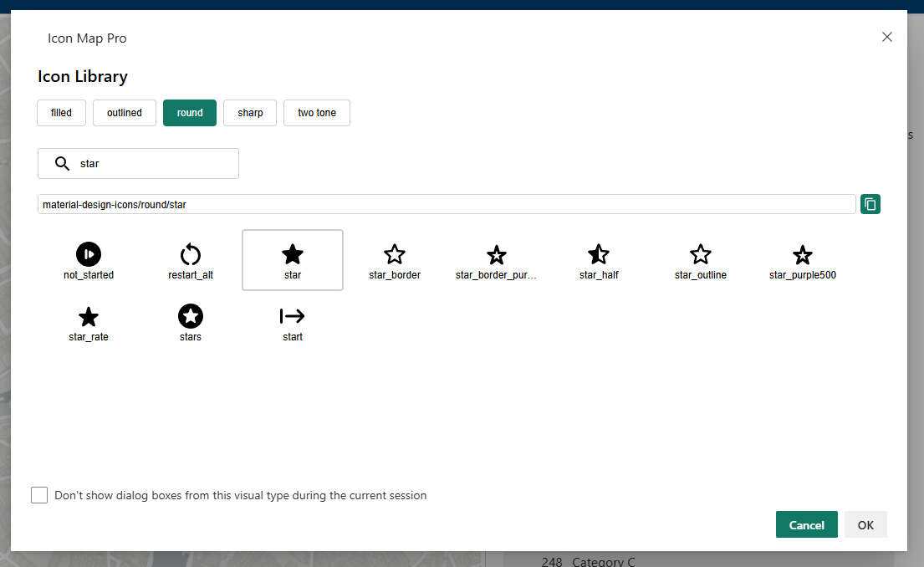Select the star_outline icon
924x567 pixels.
700,259
